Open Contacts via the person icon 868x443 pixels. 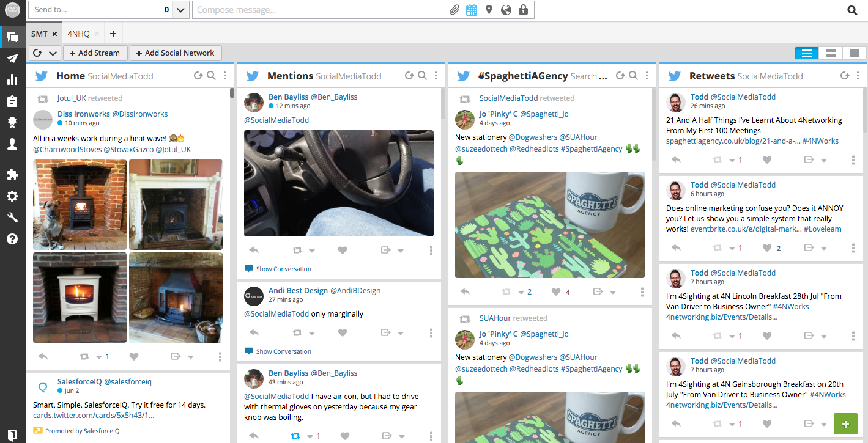pos(12,143)
